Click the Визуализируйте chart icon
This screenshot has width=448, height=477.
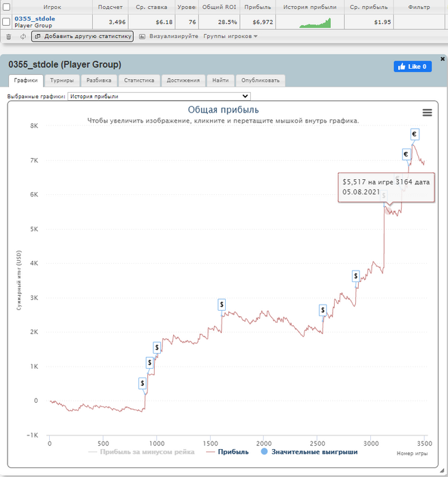coord(142,37)
